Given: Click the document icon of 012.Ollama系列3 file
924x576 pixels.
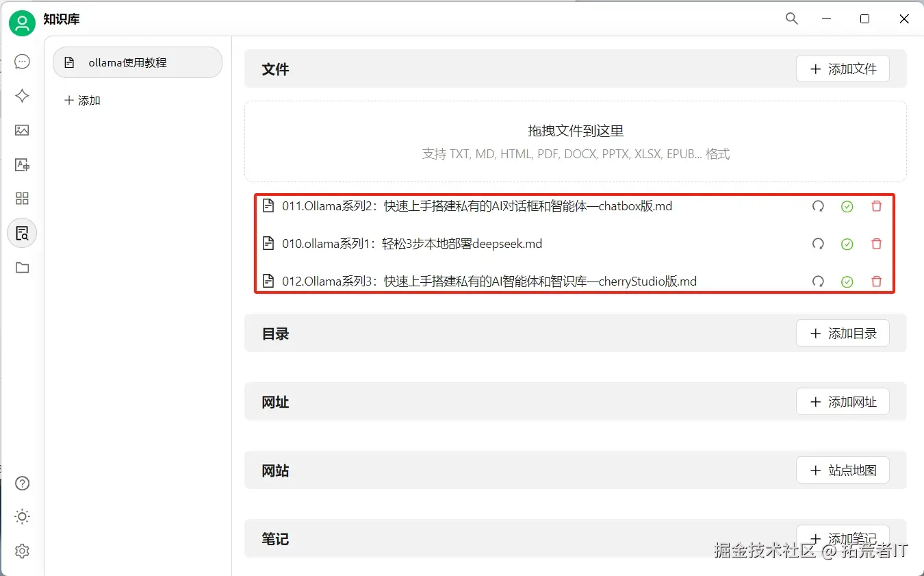Looking at the screenshot, I should (x=268, y=281).
